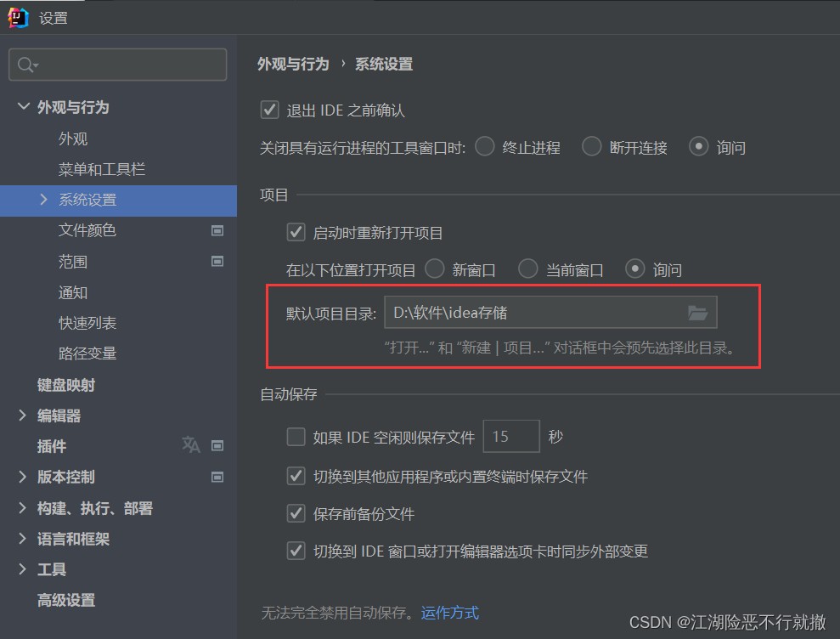Click the folder browse icon in directory field
Screen dimensions: 840x639
697,313
